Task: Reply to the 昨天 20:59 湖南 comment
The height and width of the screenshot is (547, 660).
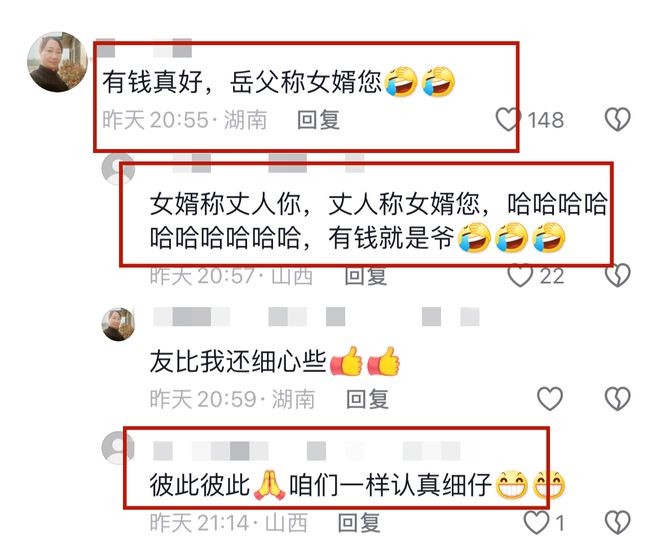Action: click(367, 399)
